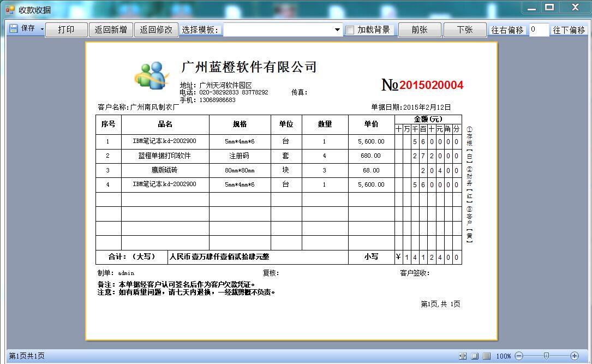Click the 第1页,共 1页 receipt footer

pos(440,304)
